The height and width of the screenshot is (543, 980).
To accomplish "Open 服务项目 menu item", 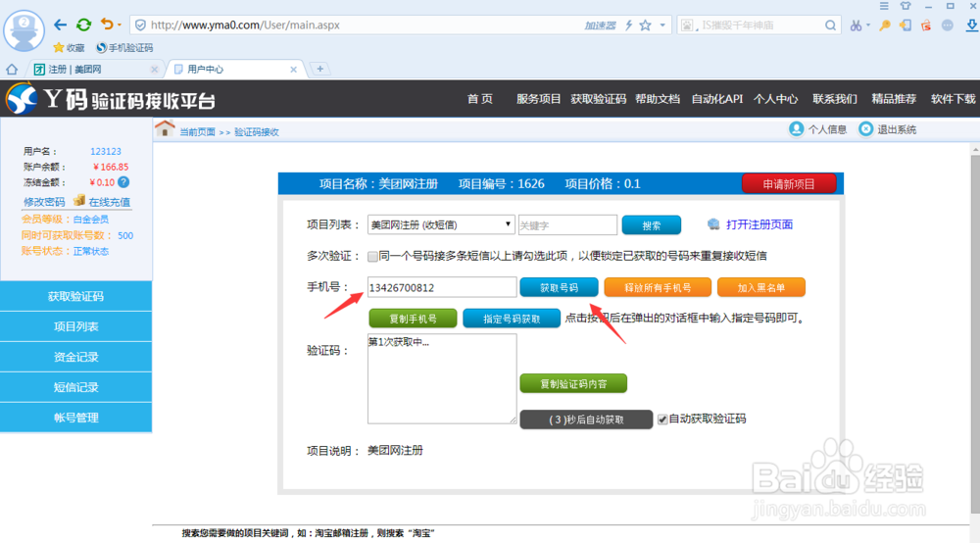I will pos(538,99).
